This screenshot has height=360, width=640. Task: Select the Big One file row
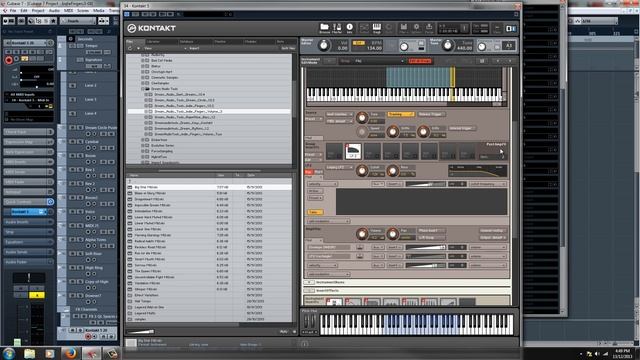(209, 187)
